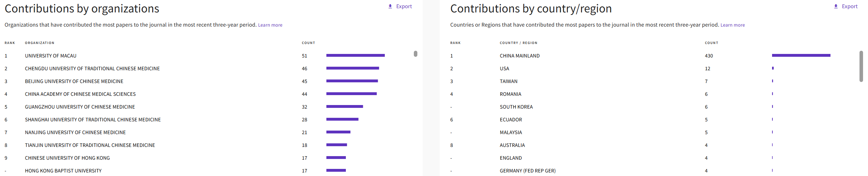The image size is (868, 176).
Task: Click Contributions by organizations heading
Action: [x=82, y=9]
